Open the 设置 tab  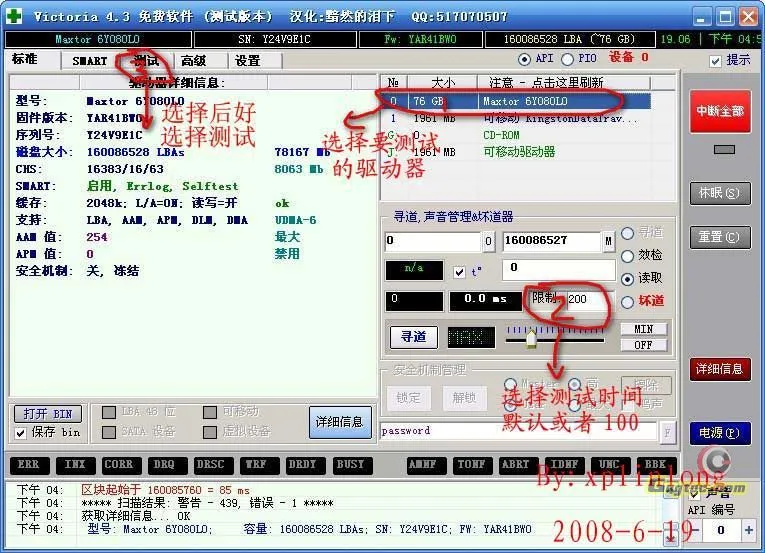(247, 61)
